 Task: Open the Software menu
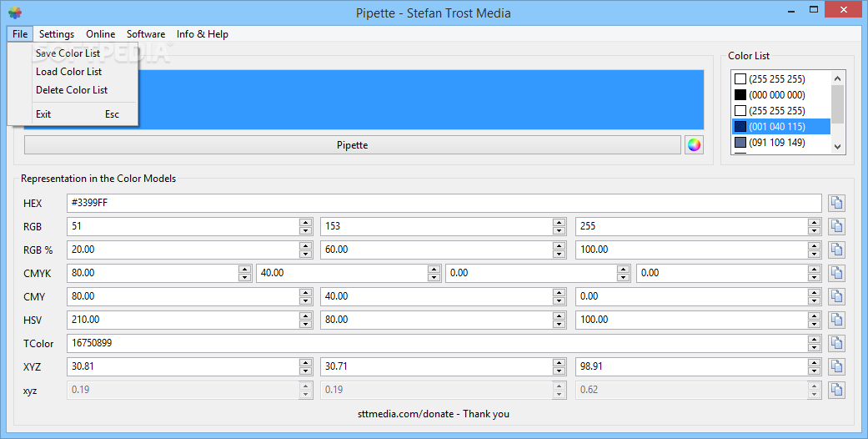(146, 34)
